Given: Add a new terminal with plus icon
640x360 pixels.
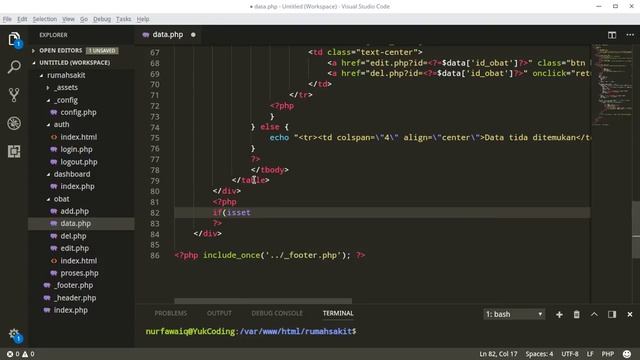Looking at the screenshot, I should click(x=559, y=314).
